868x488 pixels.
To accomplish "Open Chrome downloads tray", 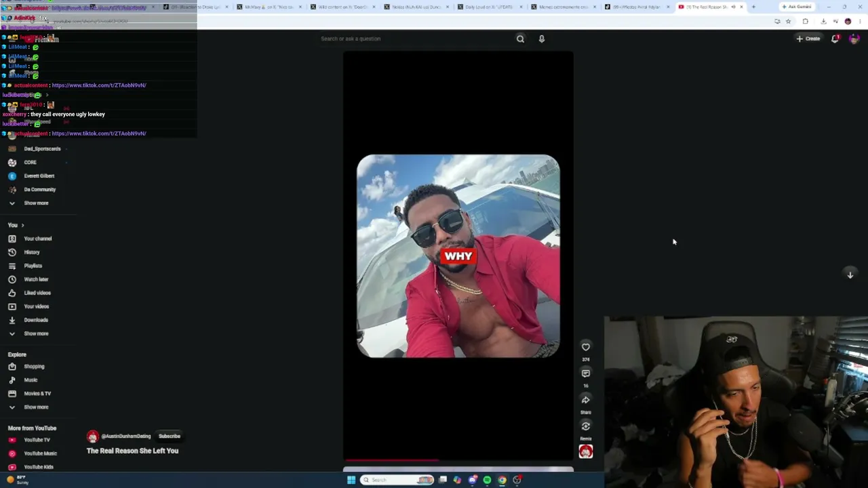I will 823,22.
